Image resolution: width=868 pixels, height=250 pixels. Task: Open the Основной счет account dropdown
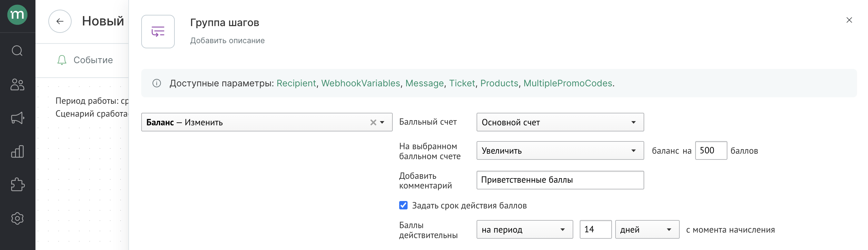point(560,122)
